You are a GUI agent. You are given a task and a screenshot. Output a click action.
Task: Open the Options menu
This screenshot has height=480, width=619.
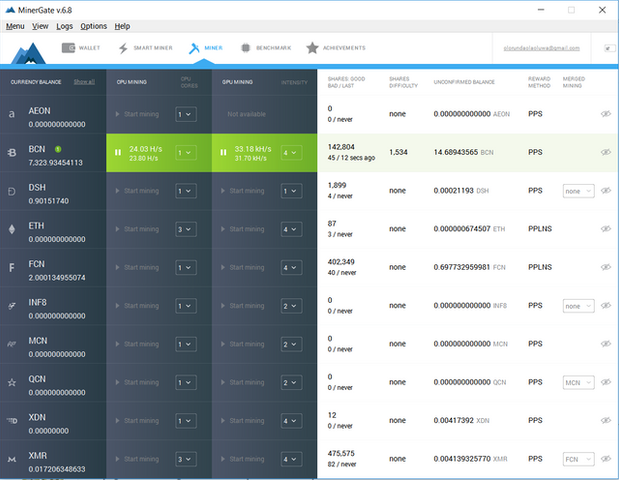tap(94, 26)
